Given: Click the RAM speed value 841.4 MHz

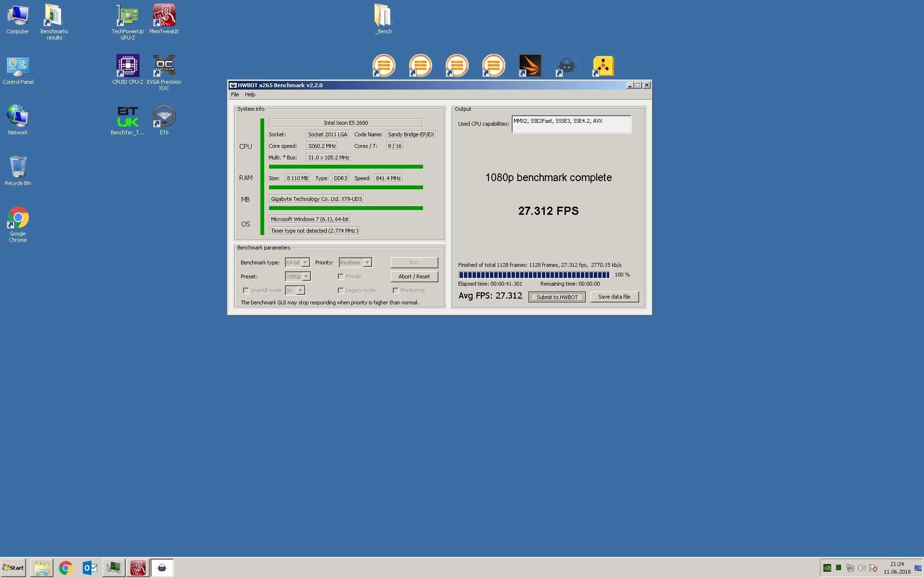Looking at the screenshot, I should (388, 178).
